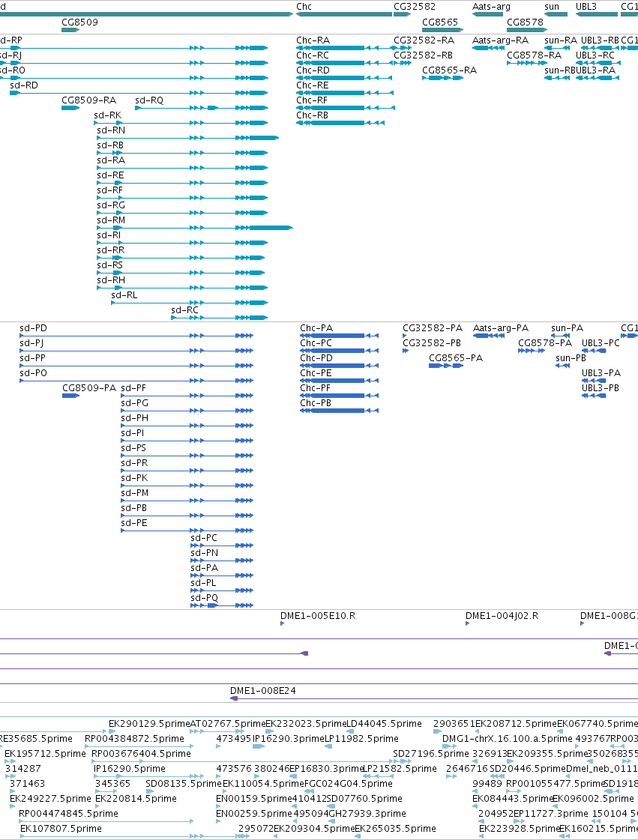Viewport: 638px width, 840px height.
Task: Select the Chc gene label
Action: [304, 7]
